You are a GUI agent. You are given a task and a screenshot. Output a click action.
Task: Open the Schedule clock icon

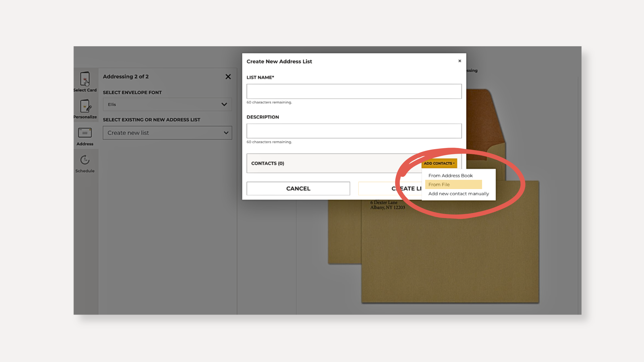[85, 160]
